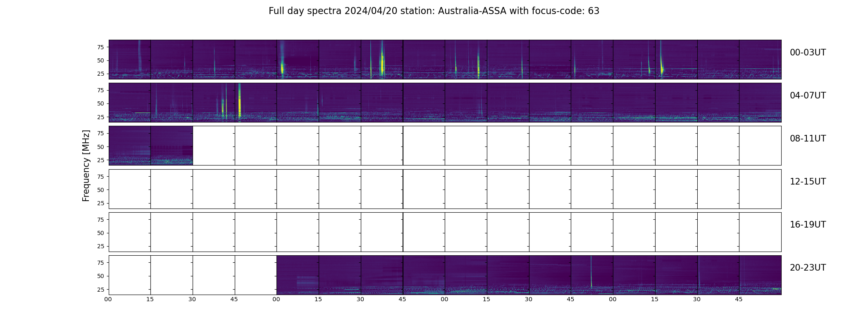The height and width of the screenshot is (331, 868).
Task: Click the last spectrogram panel in the 20-23UT row
Action: coord(760,275)
